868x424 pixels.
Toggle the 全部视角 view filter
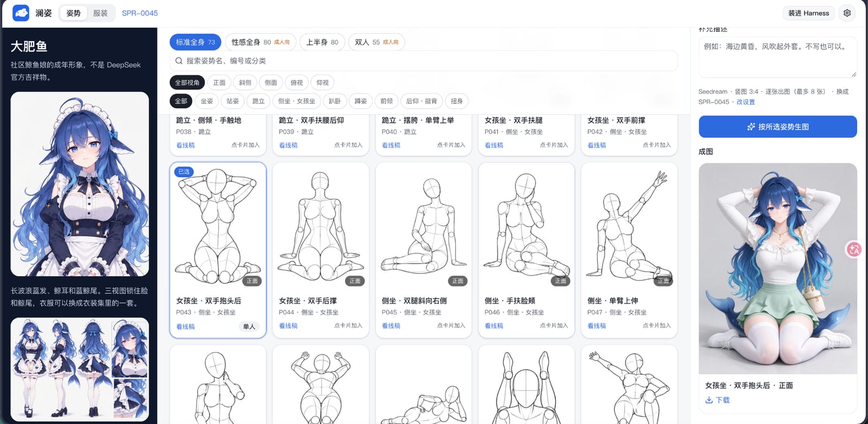tap(187, 82)
